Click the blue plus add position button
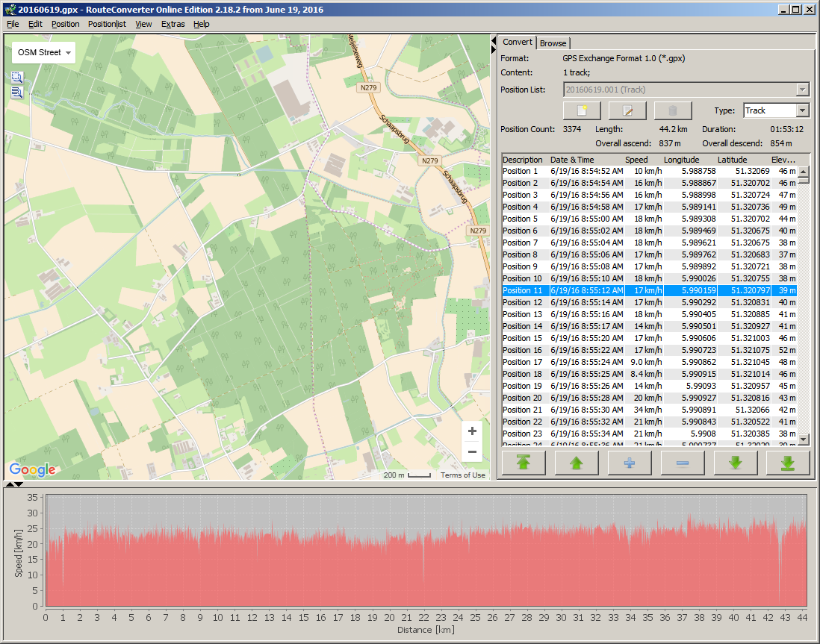This screenshot has height=644, width=820. click(x=630, y=463)
